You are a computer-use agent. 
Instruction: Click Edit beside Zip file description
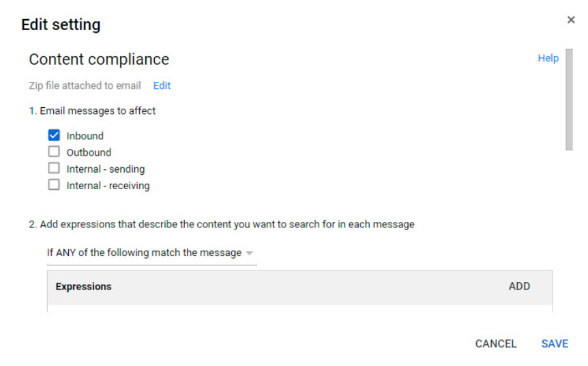point(162,85)
